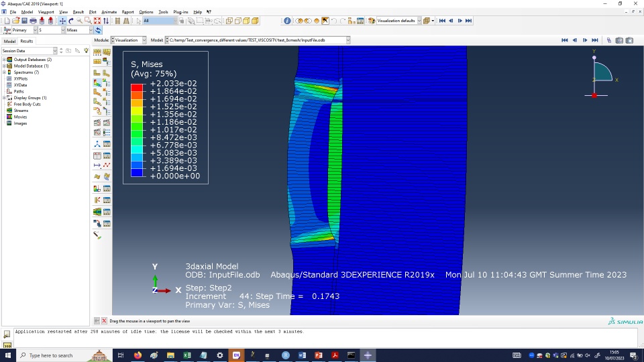Click the view triad orientation widget
The image size is (644, 362).
click(x=602, y=74)
